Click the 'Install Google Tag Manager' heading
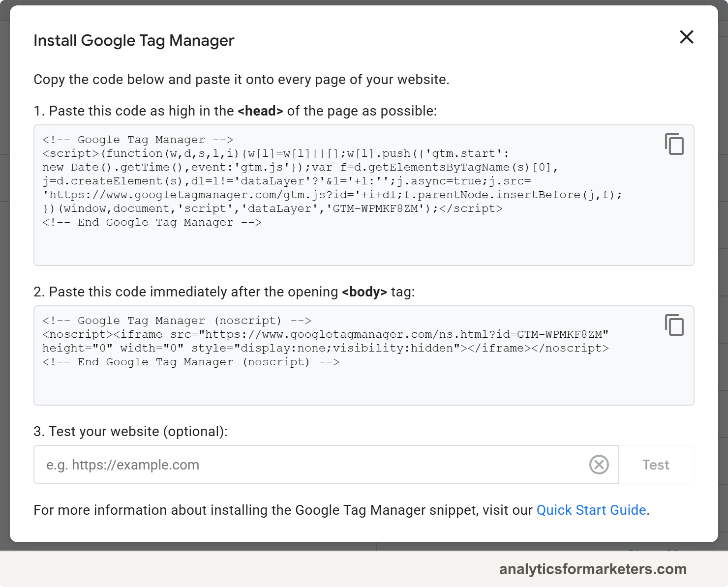This screenshot has width=728, height=587. (x=134, y=40)
